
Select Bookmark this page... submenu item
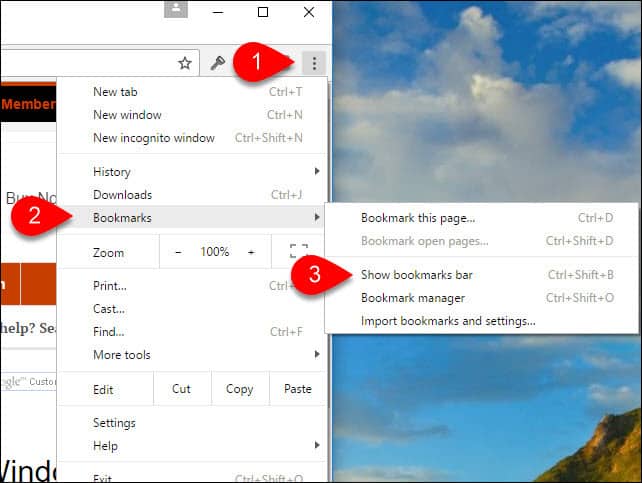tap(482, 218)
